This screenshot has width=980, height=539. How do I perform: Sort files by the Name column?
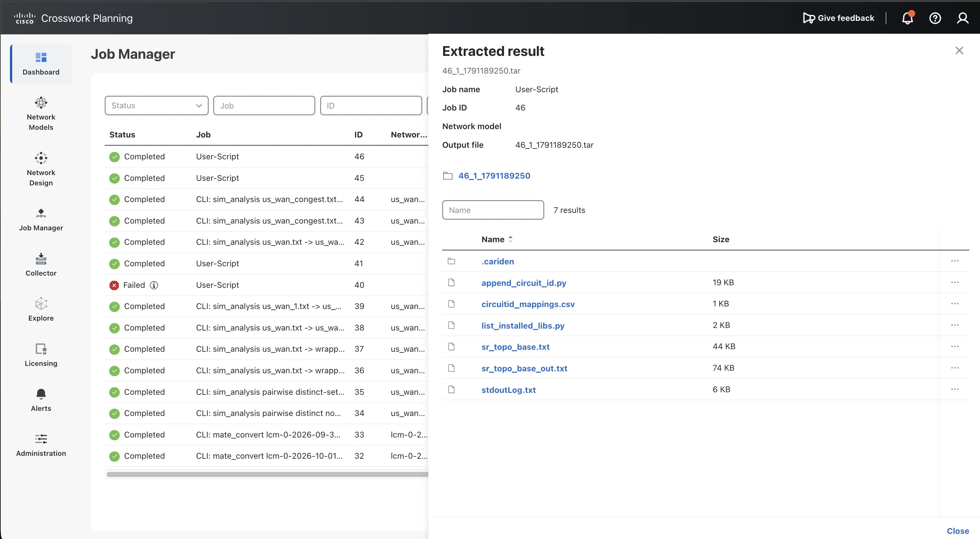tap(497, 239)
